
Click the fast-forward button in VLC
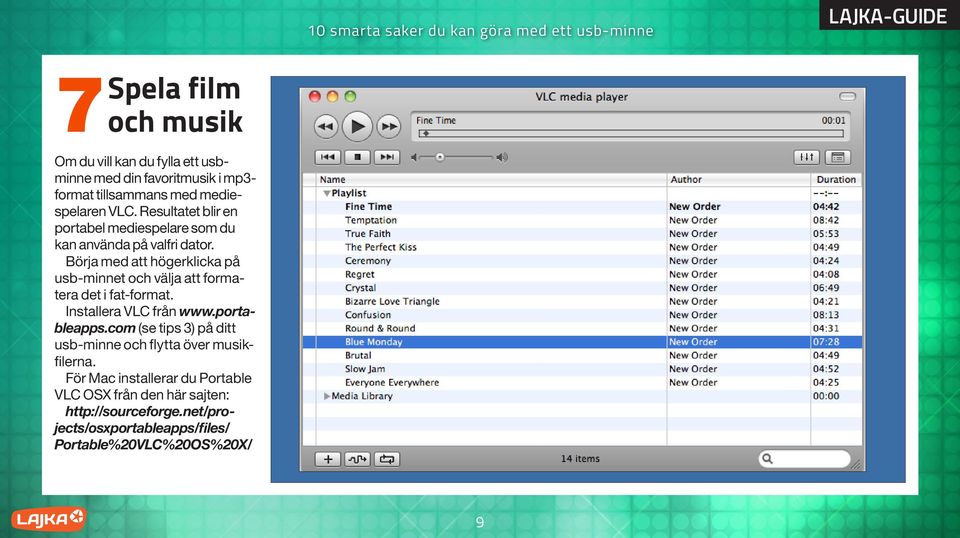click(x=388, y=127)
